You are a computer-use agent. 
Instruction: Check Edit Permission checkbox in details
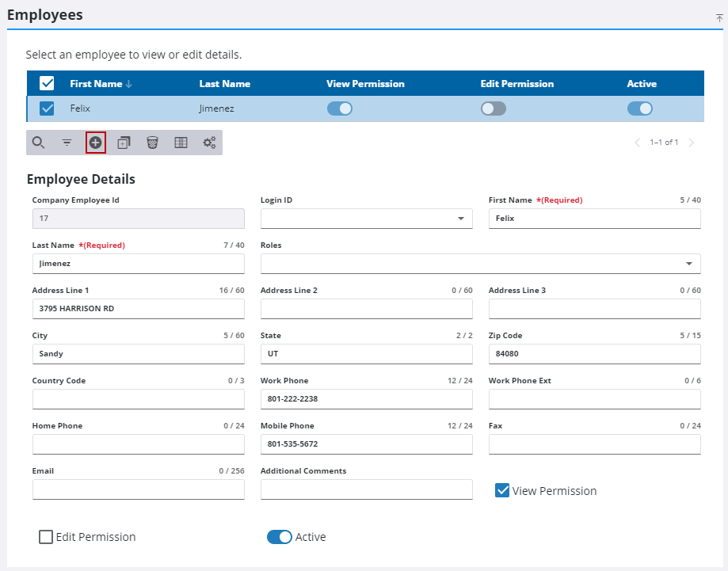click(x=46, y=537)
